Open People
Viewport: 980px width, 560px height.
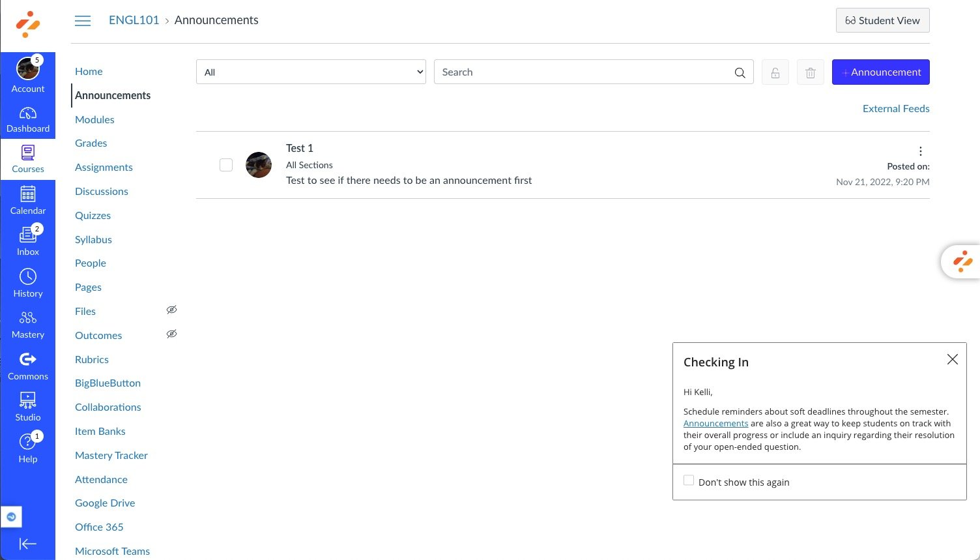tap(91, 263)
